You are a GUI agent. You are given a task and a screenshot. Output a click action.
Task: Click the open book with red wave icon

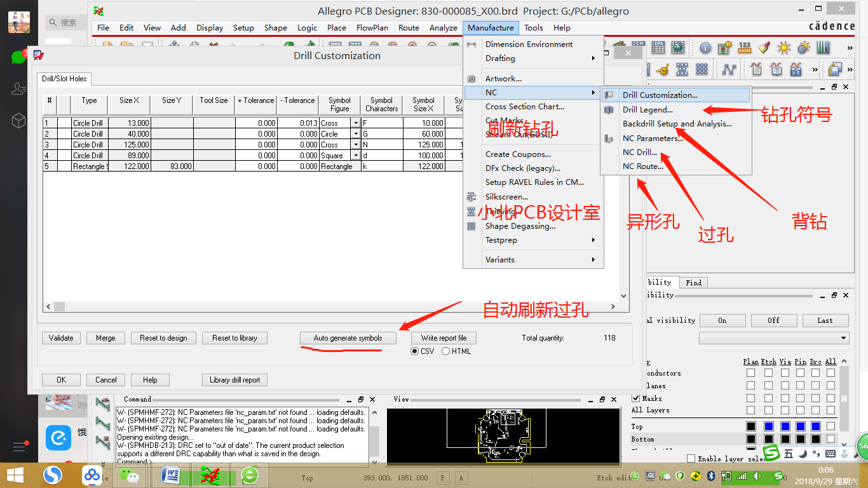(776, 69)
